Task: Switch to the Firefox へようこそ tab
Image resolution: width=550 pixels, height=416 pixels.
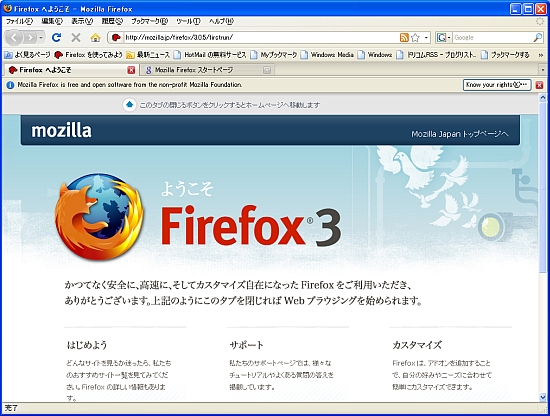Action: tap(71, 70)
